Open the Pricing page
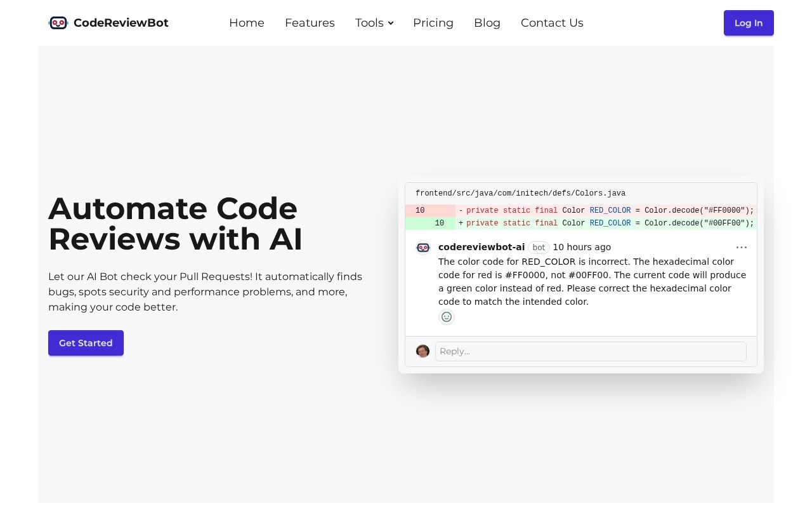The height and width of the screenshot is (508, 812). coord(433,23)
